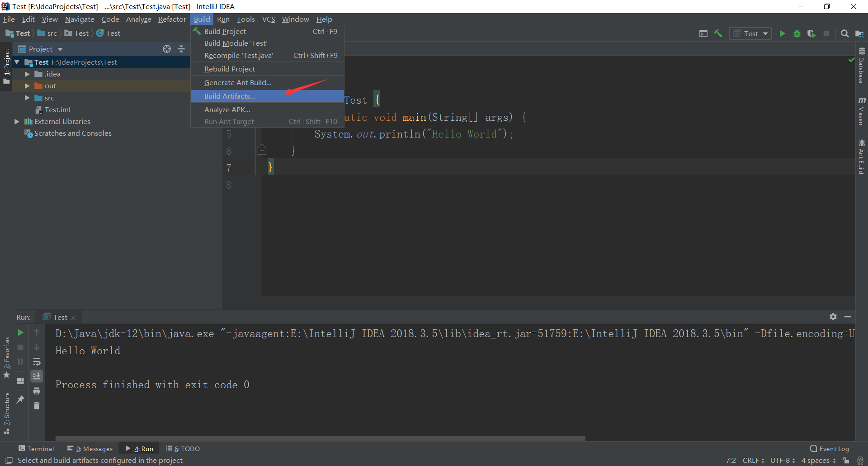
Task: Open the Terminal tool window tab
Action: [36, 448]
